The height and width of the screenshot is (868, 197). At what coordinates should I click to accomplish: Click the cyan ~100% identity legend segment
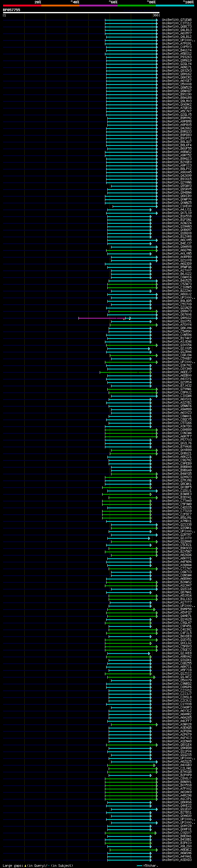(x=175, y=6)
